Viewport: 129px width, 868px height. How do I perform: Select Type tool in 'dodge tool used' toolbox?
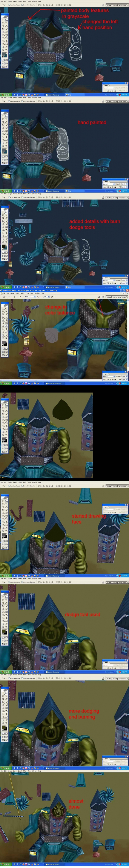pos(6,618)
